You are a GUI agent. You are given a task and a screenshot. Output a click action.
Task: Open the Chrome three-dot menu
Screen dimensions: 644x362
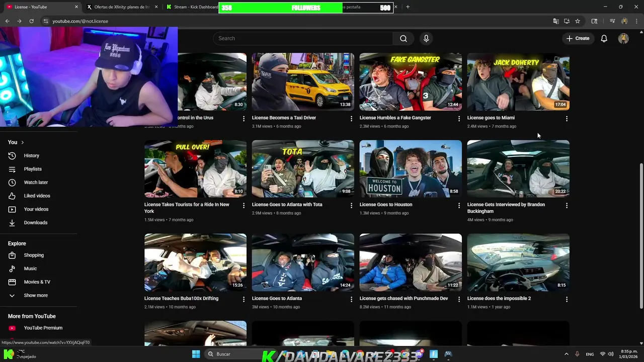pos(636,21)
